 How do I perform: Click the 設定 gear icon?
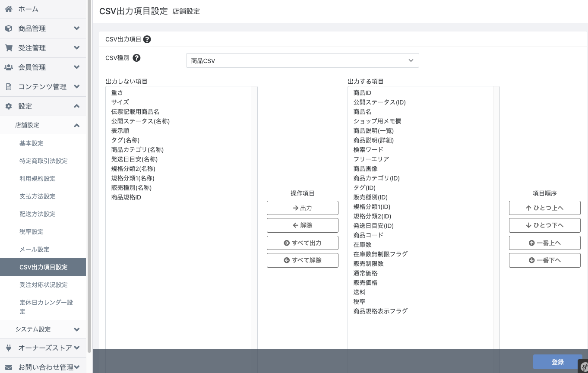point(9,106)
